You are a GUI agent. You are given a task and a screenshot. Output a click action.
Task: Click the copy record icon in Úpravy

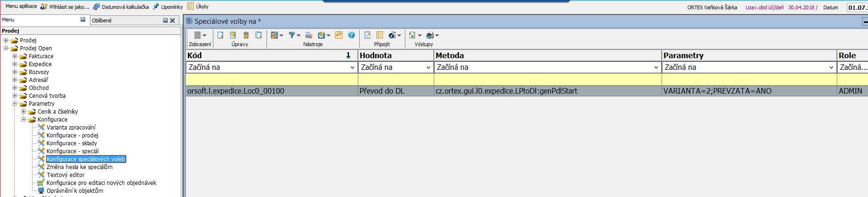[259, 35]
